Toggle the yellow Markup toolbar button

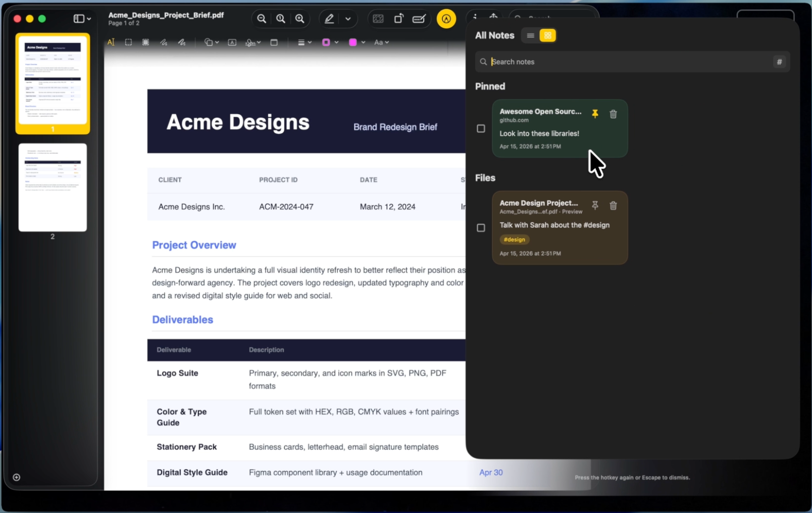446,19
